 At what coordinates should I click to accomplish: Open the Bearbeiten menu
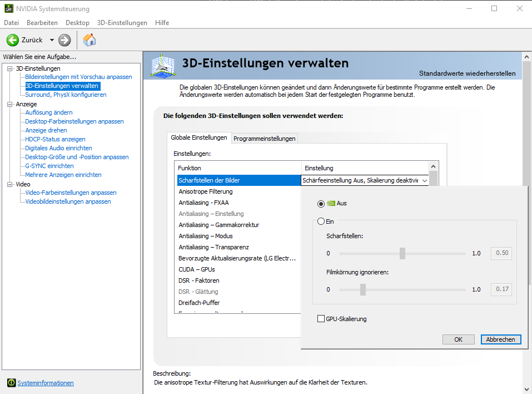[42, 23]
